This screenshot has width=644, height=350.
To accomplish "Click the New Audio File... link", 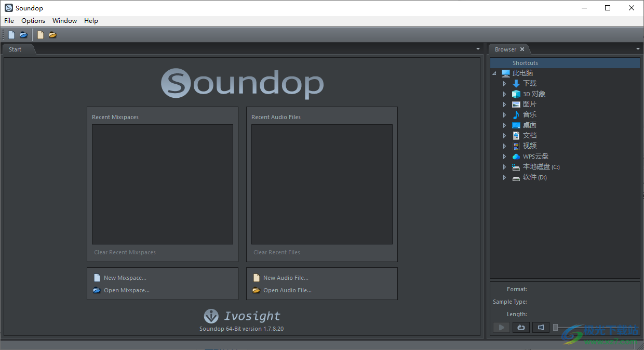I will click(x=286, y=278).
